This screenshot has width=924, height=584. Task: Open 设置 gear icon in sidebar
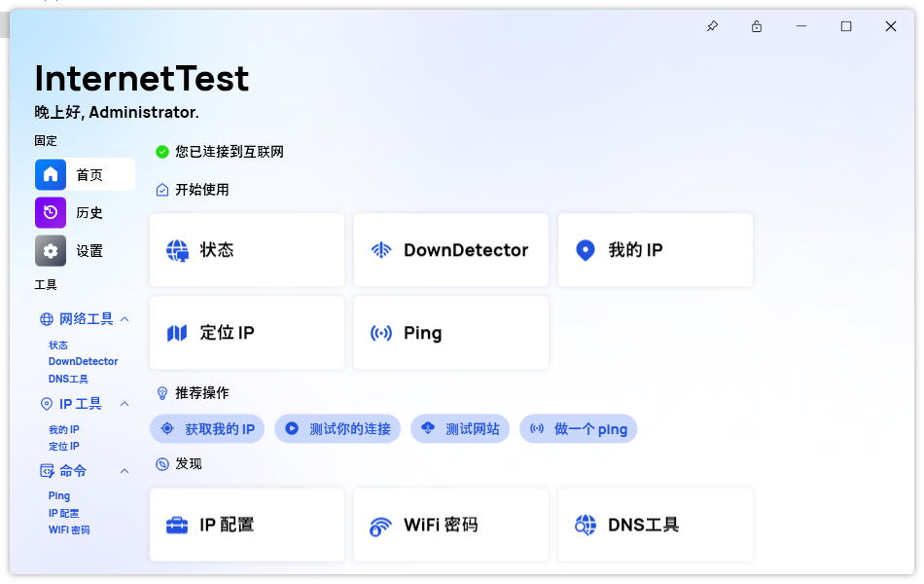click(x=51, y=251)
